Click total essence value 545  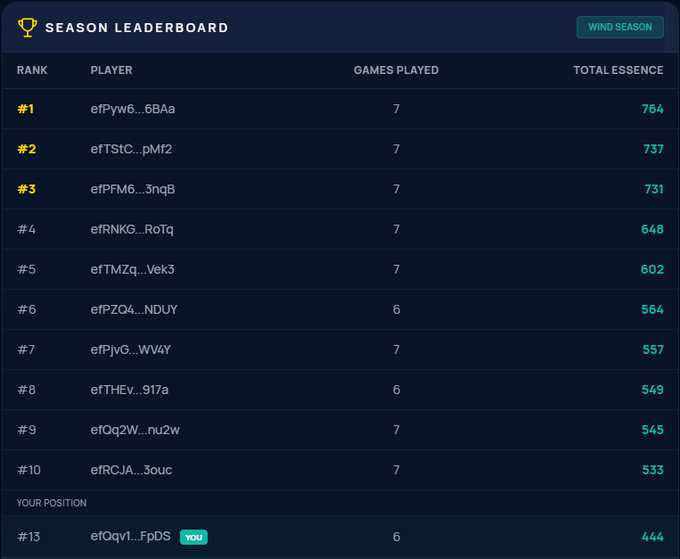[653, 430]
